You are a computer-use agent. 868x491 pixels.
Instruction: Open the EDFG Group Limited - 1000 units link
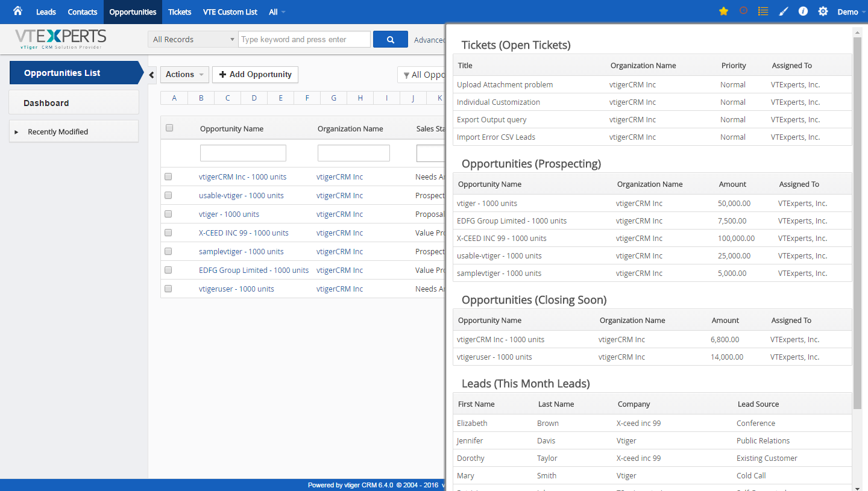254,270
